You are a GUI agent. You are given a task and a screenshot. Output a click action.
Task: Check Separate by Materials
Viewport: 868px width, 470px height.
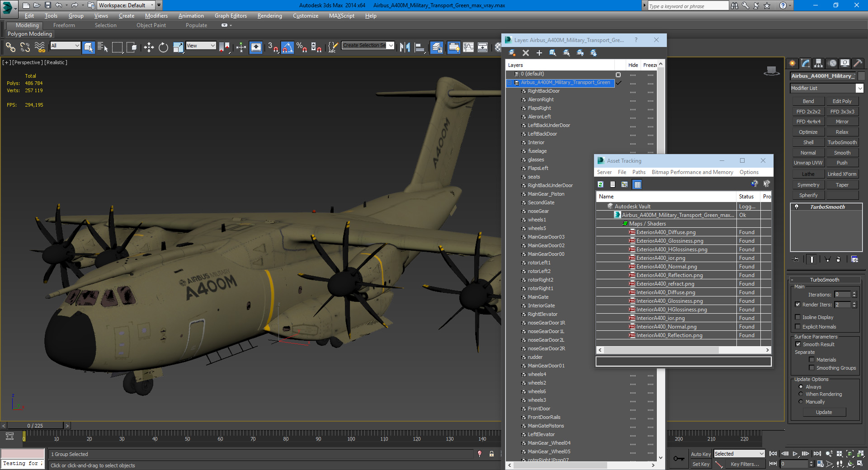pyautogui.click(x=812, y=360)
